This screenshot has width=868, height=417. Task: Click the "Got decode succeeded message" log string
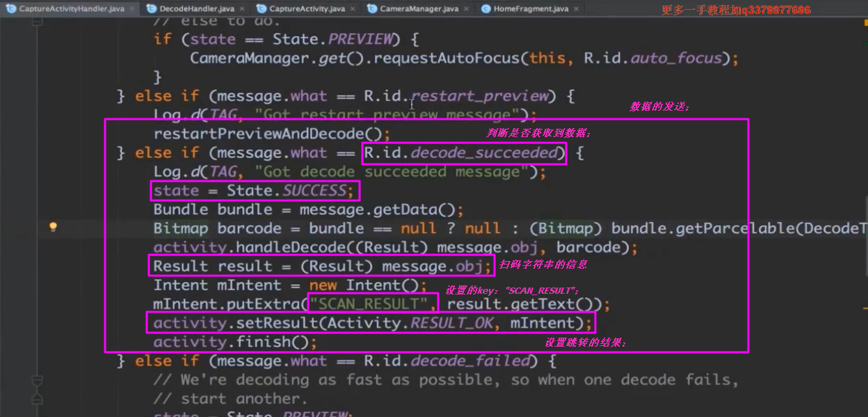click(x=391, y=171)
